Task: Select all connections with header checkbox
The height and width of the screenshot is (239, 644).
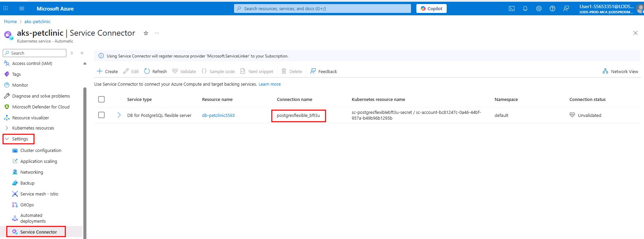Action: (x=101, y=99)
